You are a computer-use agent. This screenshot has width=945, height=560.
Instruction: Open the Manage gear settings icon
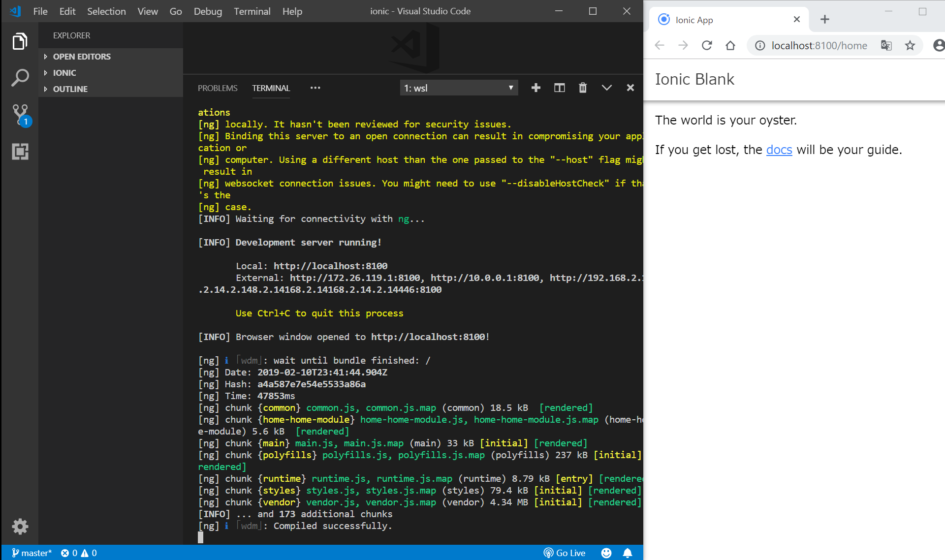pyautogui.click(x=20, y=527)
